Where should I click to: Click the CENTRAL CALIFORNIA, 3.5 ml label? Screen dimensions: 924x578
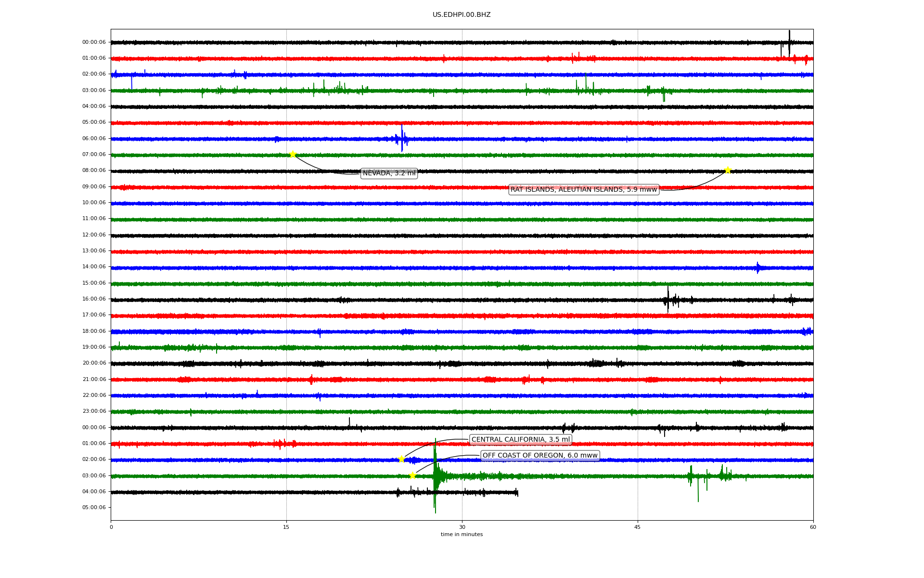[520, 439]
